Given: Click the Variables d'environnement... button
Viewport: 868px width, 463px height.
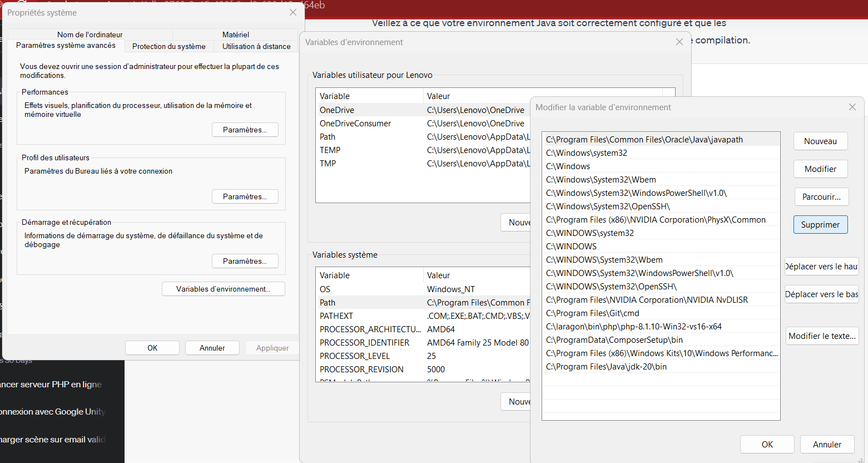Looking at the screenshot, I should click(x=223, y=289).
